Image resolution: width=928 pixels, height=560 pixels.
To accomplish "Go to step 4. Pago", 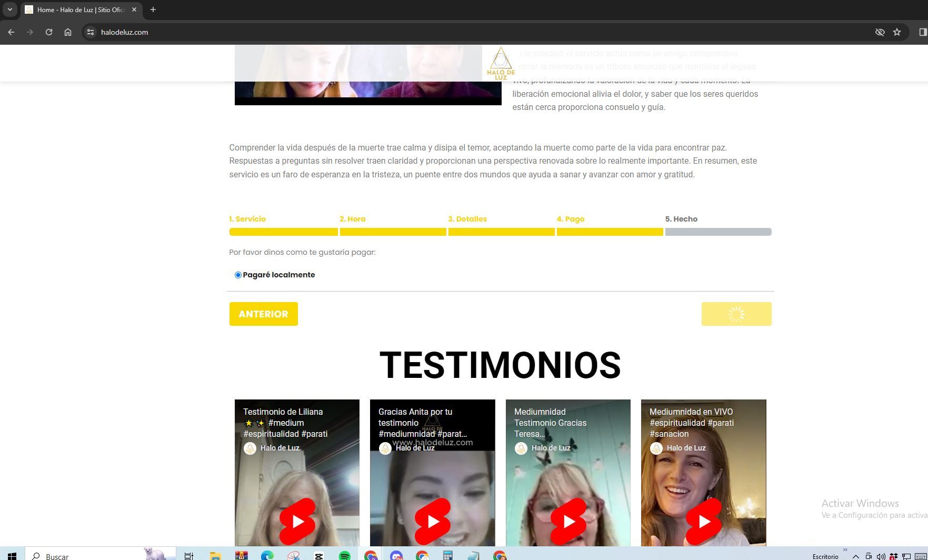I will [571, 219].
